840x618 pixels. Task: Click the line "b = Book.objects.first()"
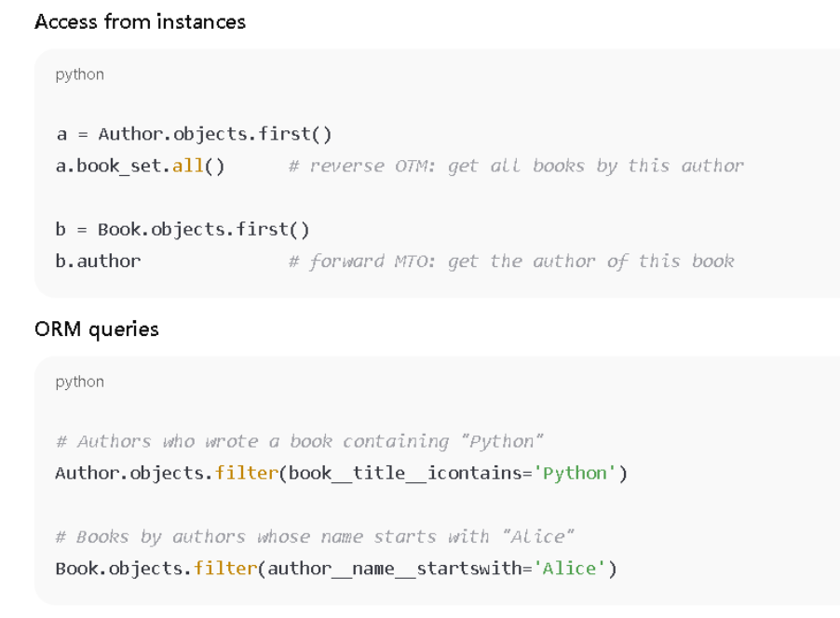point(183,229)
